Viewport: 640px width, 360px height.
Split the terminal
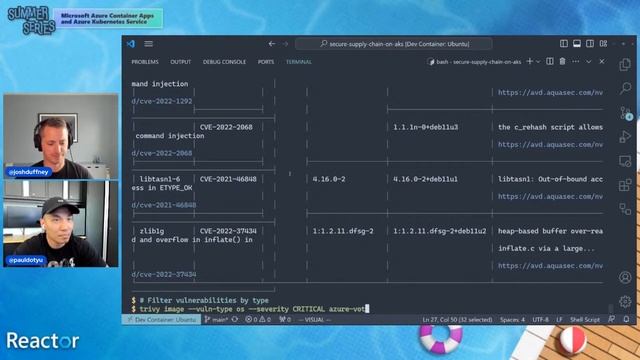(550, 62)
